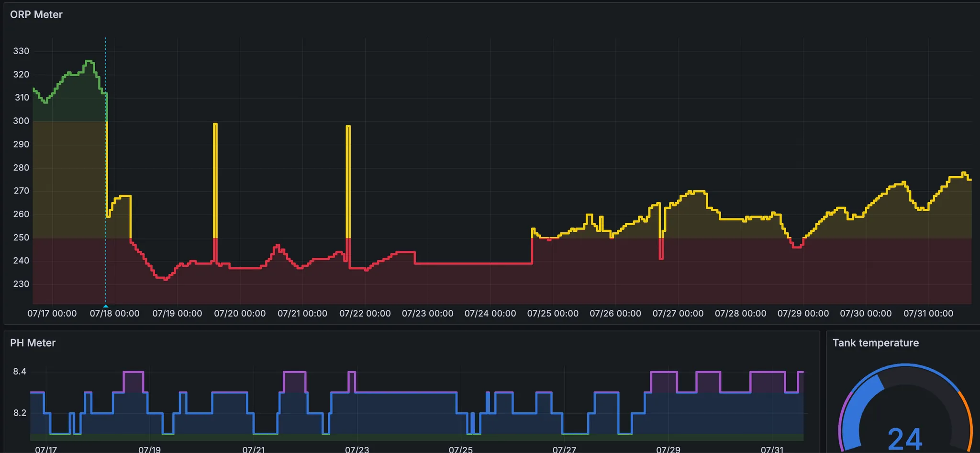Click the top of second yellow ORP spike
This screenshot has width=980, height=453.
348,126
